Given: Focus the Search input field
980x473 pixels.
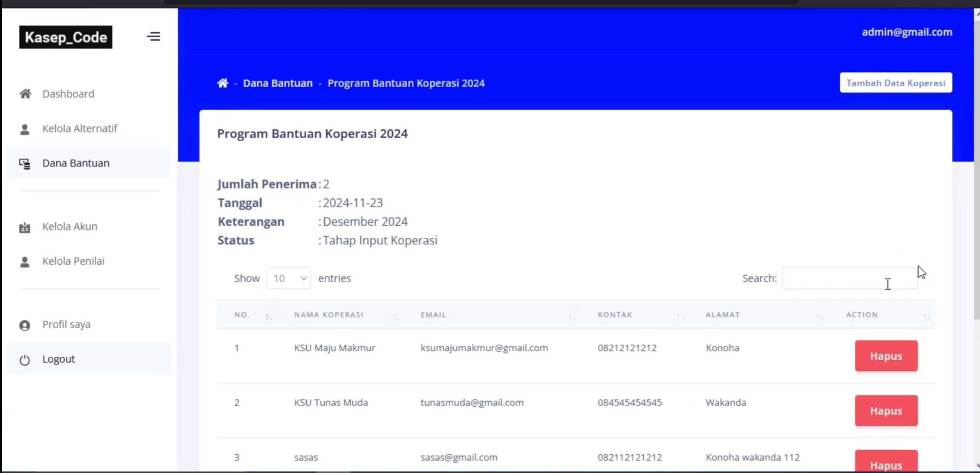Looking at the screenshot, I should (849, 278).
